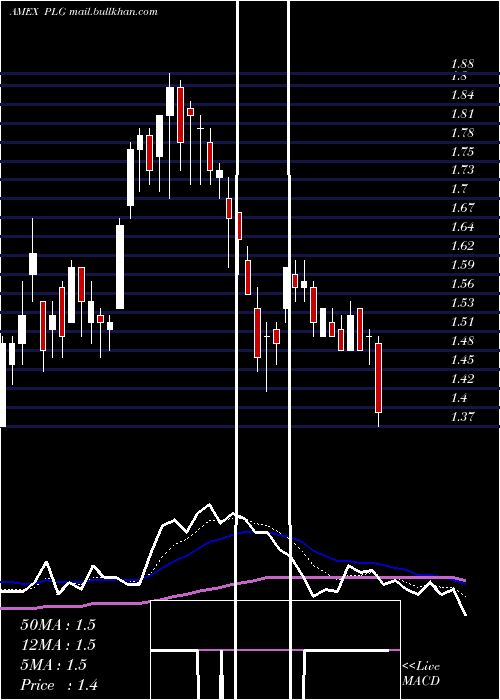Click the AMEX PLG mail.bullkhan.com title text
Viewport: 500px width, 700px height.
click(x=83, y=12)
